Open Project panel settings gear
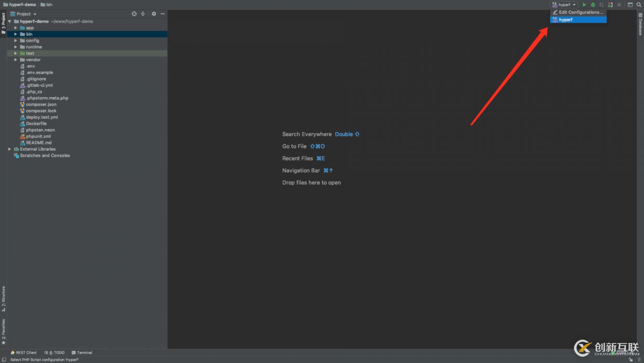The width and height of the screenshot is (644, 363). [x=154, y=14]
